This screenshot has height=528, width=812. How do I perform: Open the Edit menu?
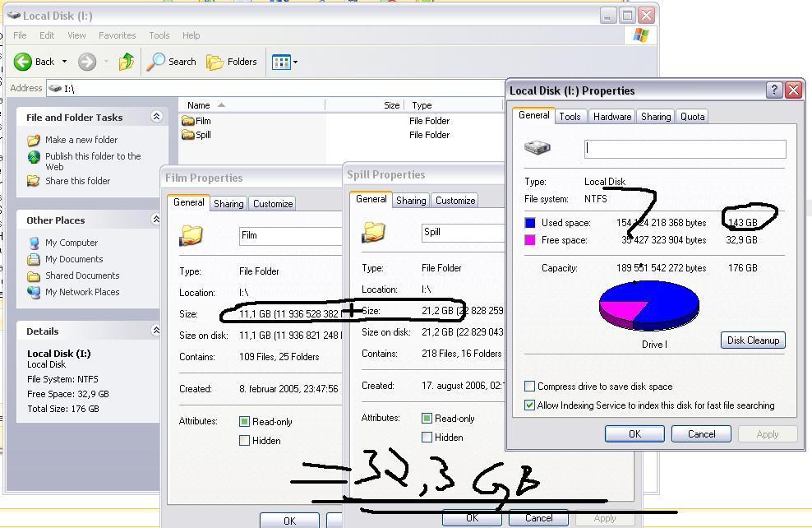coord(47,35)
